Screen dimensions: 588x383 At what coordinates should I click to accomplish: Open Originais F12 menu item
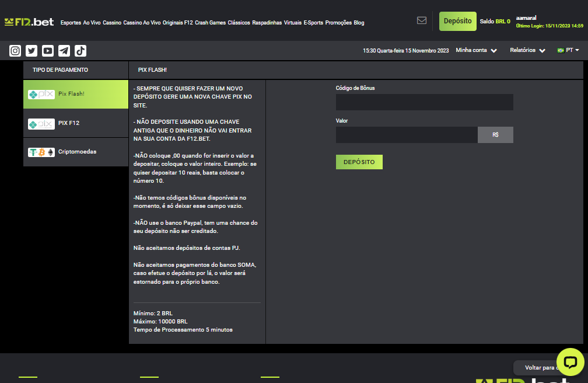click(x=177, y=23)
